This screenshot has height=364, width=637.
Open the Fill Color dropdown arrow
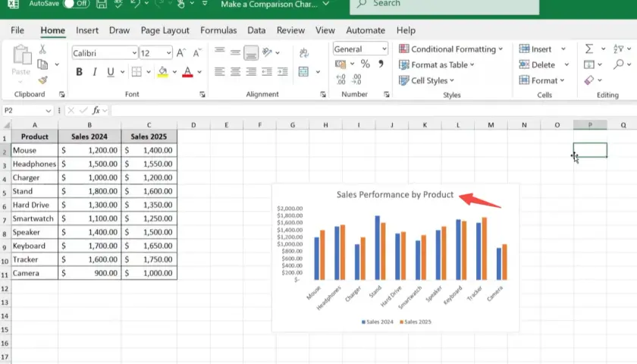click(x=174, y=72)
